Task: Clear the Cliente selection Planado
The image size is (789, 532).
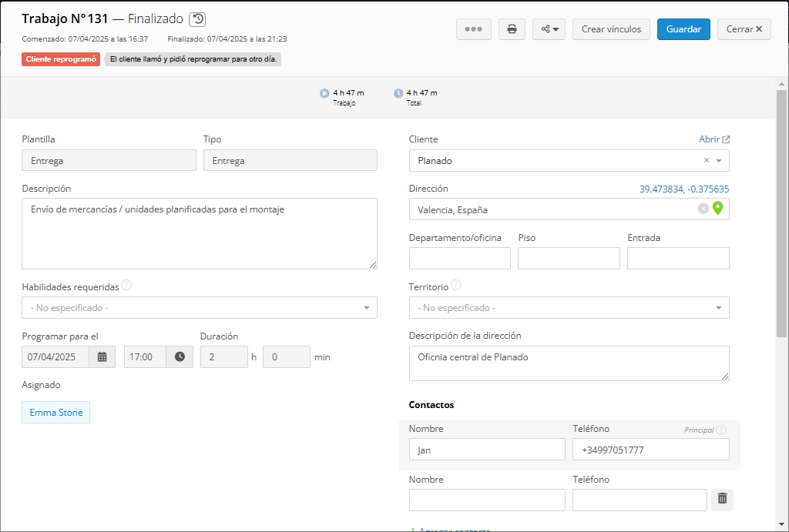Action: coord(707,160)
